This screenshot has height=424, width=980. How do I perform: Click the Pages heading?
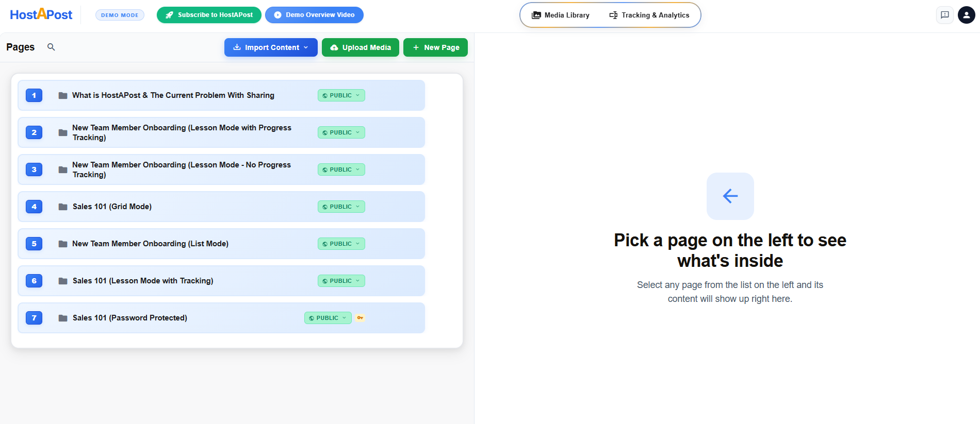(21, 47)
